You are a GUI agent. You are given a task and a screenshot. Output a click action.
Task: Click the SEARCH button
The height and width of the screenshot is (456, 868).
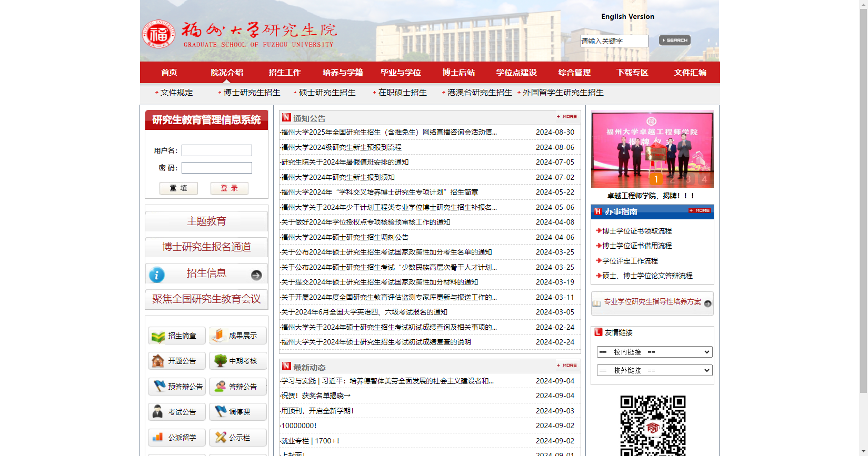tap(674, 40)
